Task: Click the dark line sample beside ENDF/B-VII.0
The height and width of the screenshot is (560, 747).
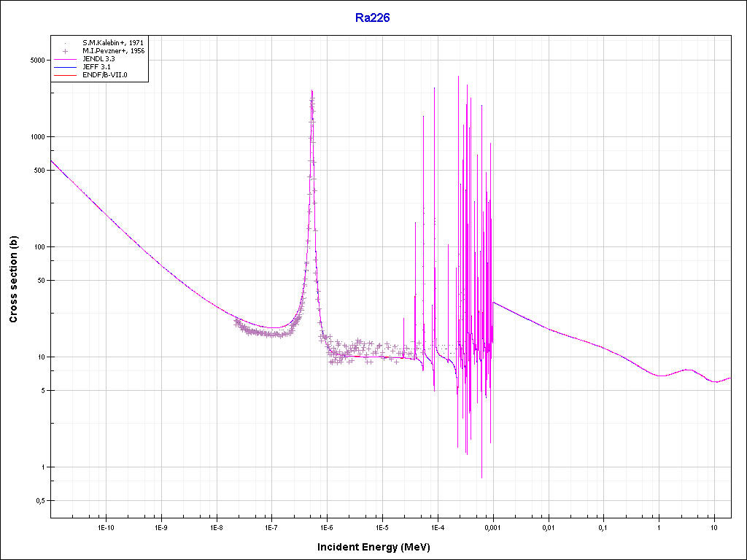Action: point(66,75)
